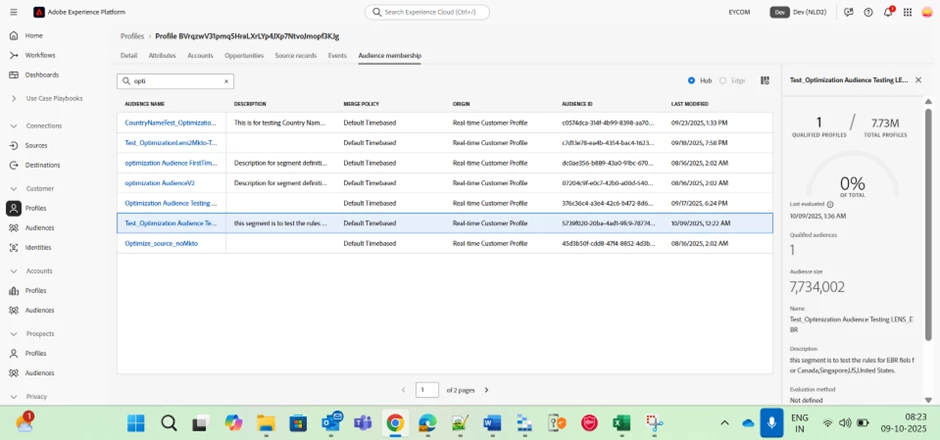Clear the audience search text
Image resolution: width=940 pixels, height=440 pixels.
coord(226,81)
